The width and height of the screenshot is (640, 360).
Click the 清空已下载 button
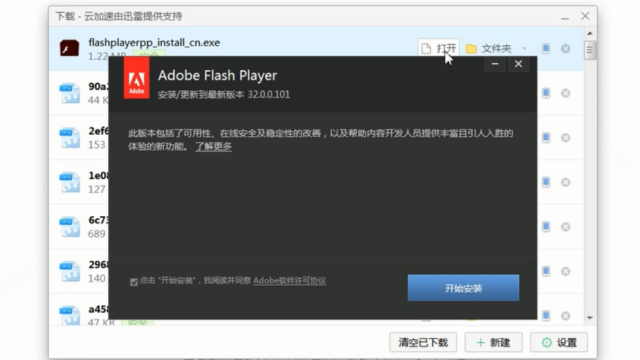[423, 342]
